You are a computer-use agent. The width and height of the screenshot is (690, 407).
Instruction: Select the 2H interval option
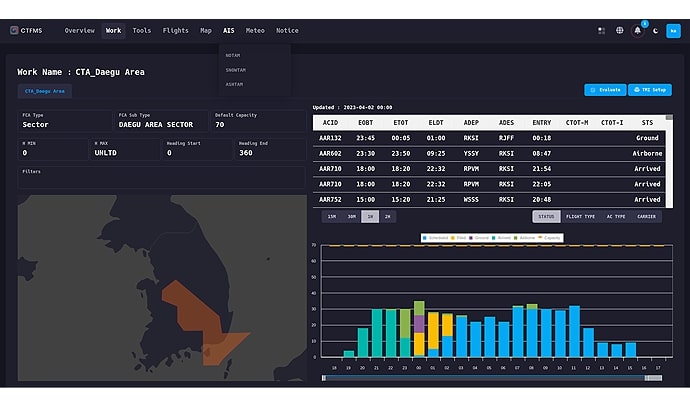coord(388,216)
